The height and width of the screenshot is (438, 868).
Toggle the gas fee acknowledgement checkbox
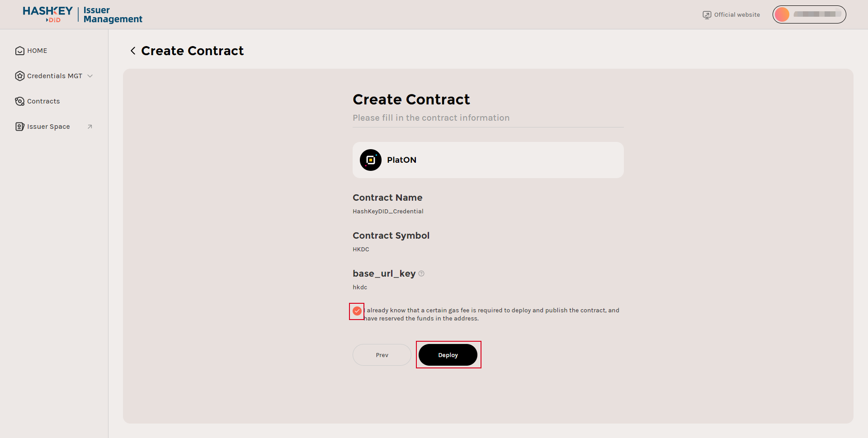(357, 311)
